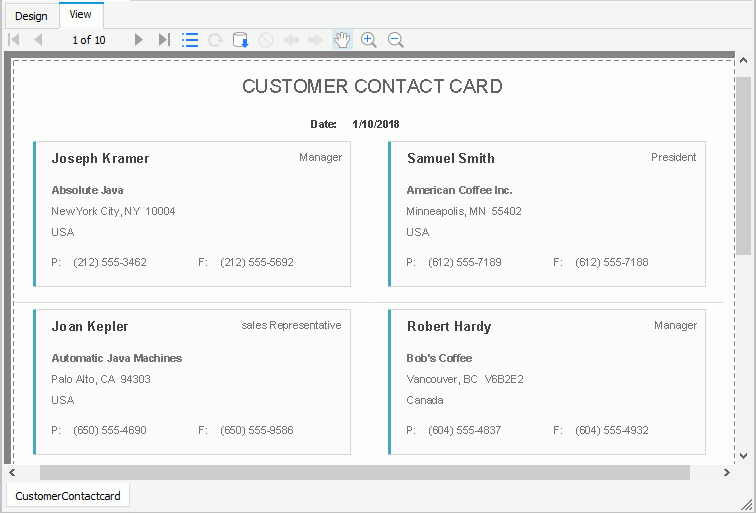Screen dimensions: 756x514
Task: Open the table of contents list icon
Action: (190, 40)
